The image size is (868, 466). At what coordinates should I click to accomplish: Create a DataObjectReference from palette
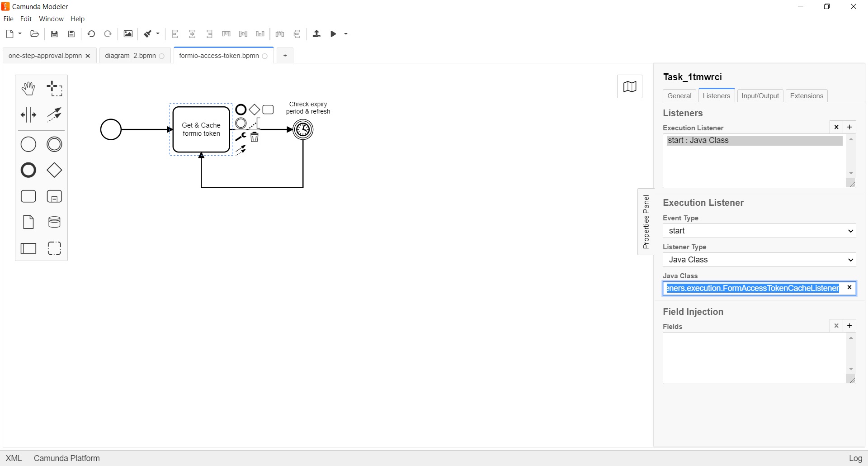coord(28,222)
